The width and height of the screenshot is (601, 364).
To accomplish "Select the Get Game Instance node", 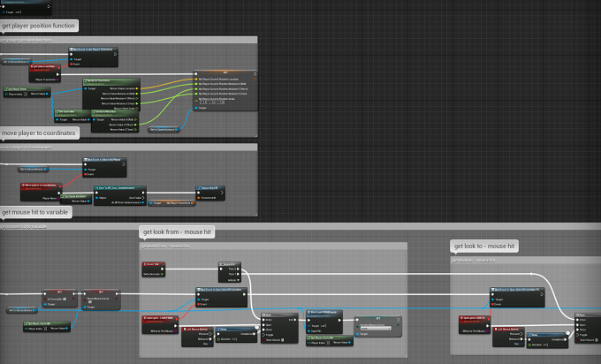I will pyautogui.click(x=76, y=199).
